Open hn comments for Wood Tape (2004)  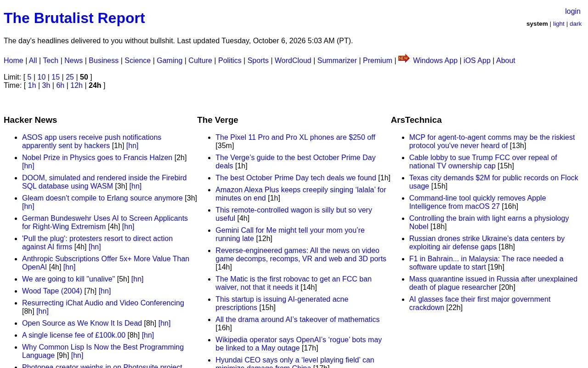pyautogui.click(x=105, y=291)
